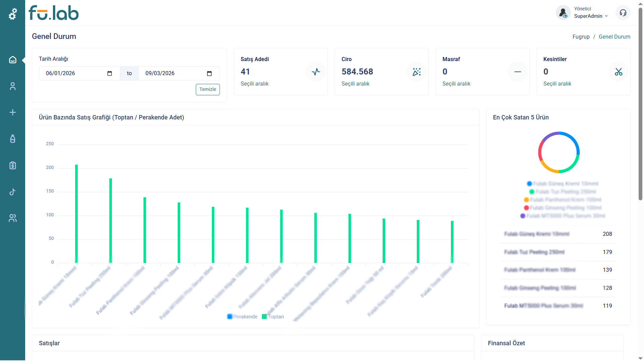
Task: Click the start date field 06/01/2026
Action: pyautogui.click(x=79, y=73)
